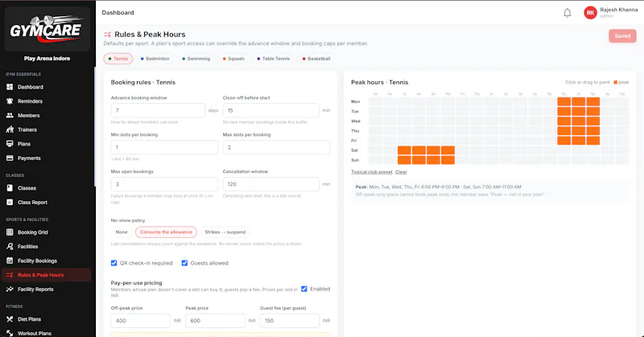Click the orange peak legend swatch

point(615,83)
